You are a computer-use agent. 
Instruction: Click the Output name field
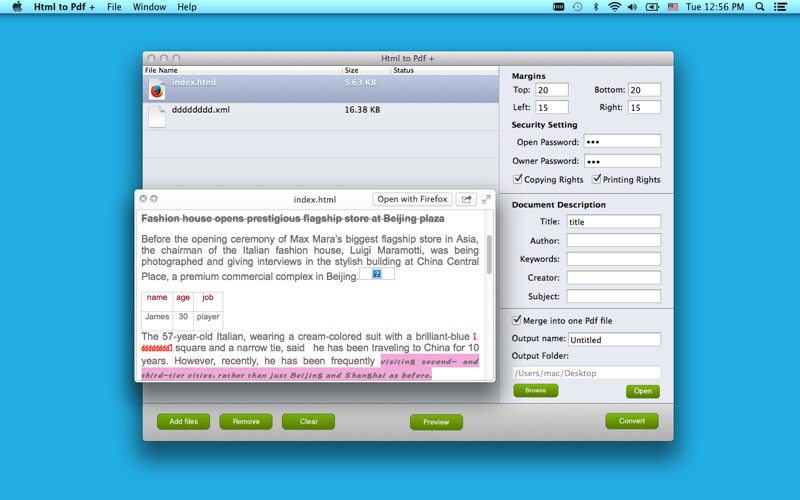click(614, 339)
